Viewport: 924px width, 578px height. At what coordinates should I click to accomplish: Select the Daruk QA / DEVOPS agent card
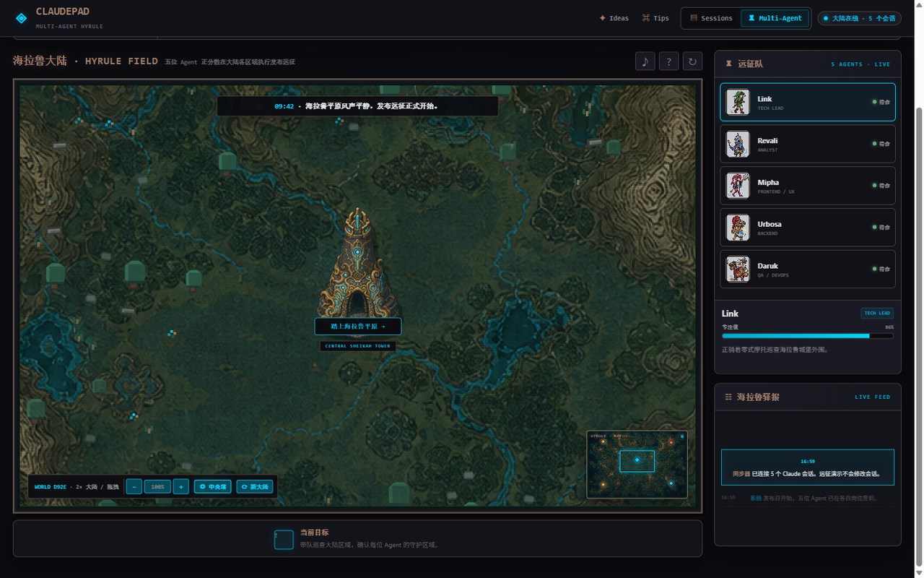808,269
